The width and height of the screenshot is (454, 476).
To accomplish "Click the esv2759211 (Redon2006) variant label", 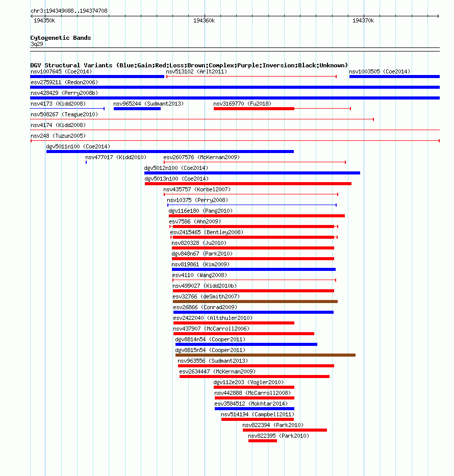I will (x=64, y=82).
